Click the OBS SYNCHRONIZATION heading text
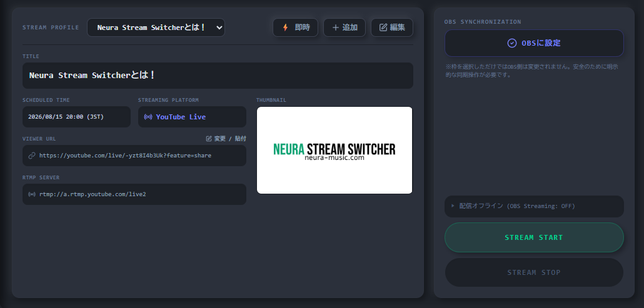 pos(483,22)
